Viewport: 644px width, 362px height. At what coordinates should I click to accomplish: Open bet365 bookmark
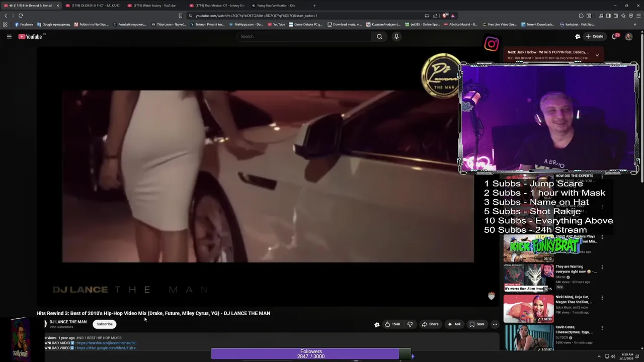click(x=423, y=24)
